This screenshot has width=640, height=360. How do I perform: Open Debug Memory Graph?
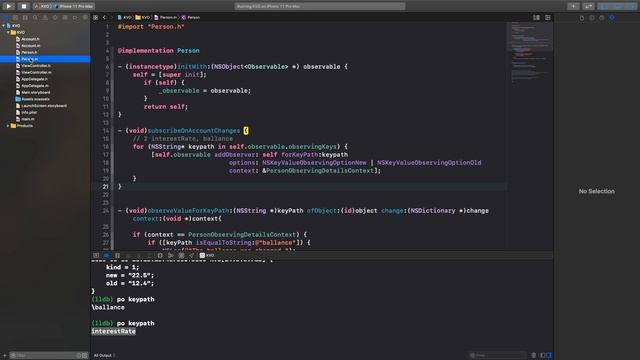(x=171, y=256)
